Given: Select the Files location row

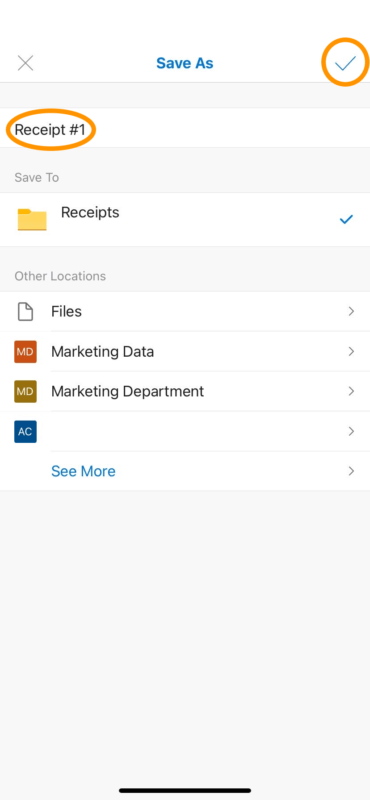Looking at the screenshot, I should [x=185, y=311].
